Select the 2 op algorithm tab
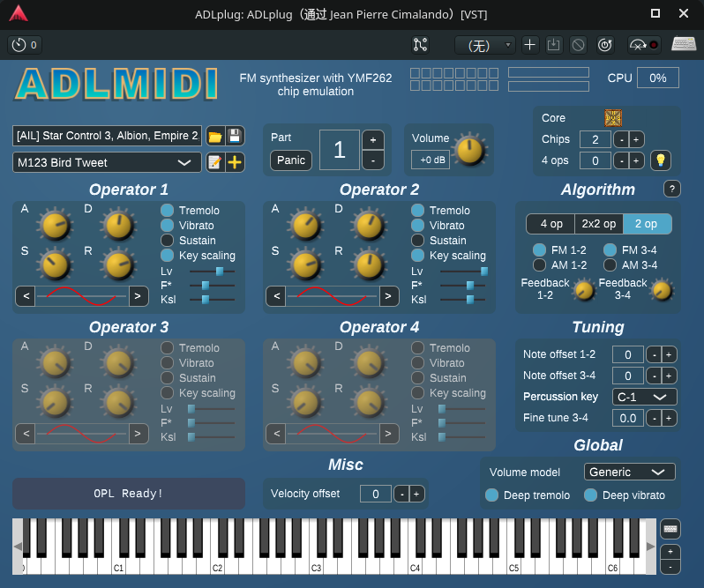704x588 pixels. click(x=647, y=224)
